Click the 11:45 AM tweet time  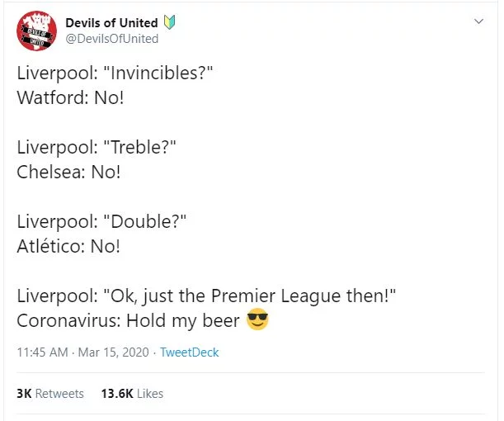[43, 352]
